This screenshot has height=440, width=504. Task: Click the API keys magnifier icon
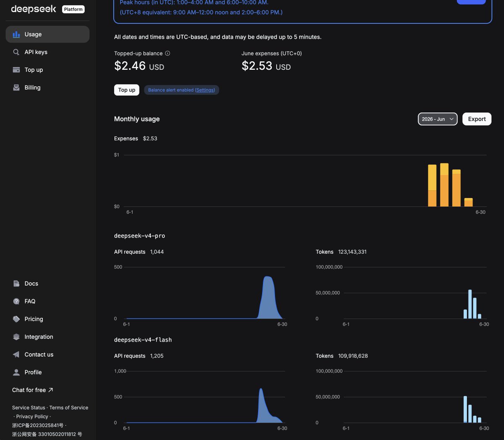16,52
